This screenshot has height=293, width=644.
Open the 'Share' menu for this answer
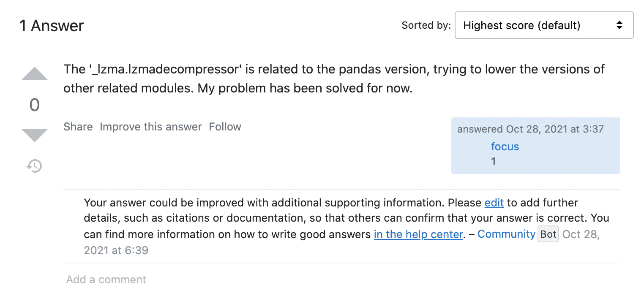78,127
